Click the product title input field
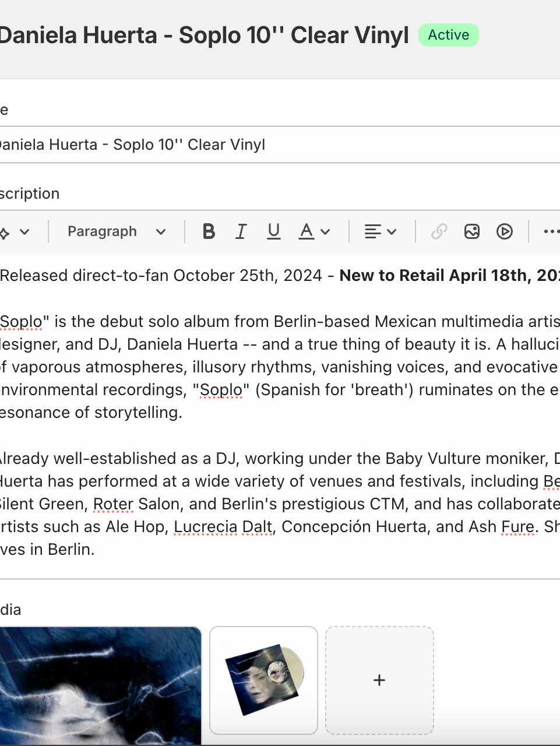Image resolution: width=560 pixels, height=746 pixels. [x=280, y=145]
